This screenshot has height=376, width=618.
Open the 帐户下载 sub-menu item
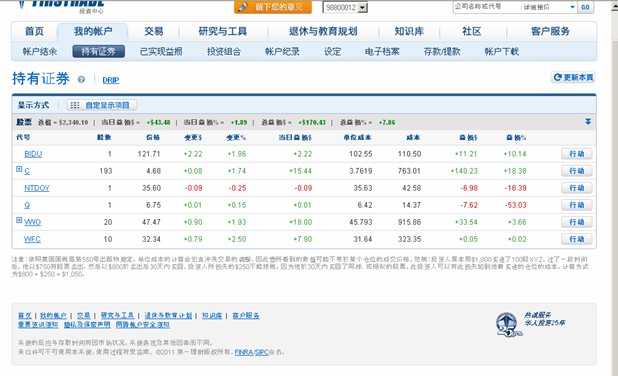(x=501, y=52)
